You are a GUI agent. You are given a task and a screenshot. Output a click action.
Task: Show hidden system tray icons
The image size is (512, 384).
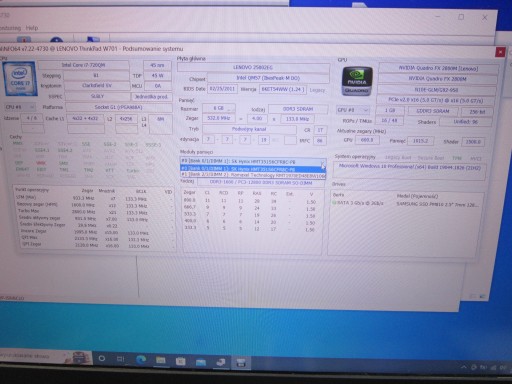click(463, 367)
